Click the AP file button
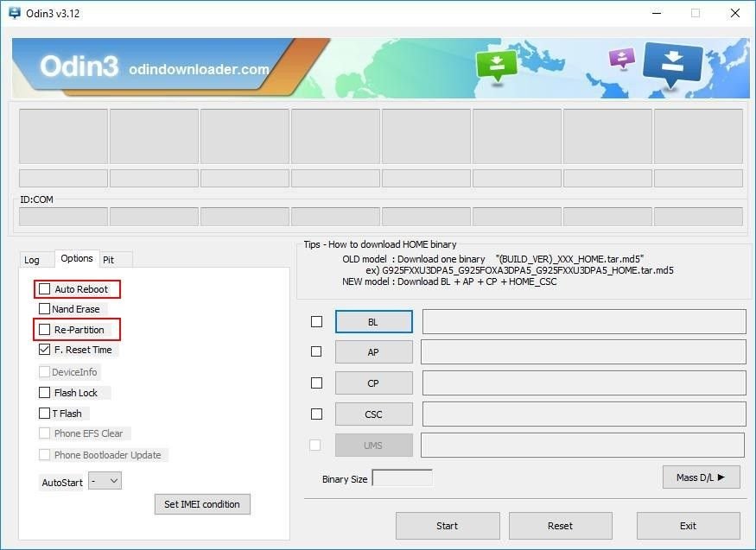Screen dimensions: 756x550 tap(373, 352)
